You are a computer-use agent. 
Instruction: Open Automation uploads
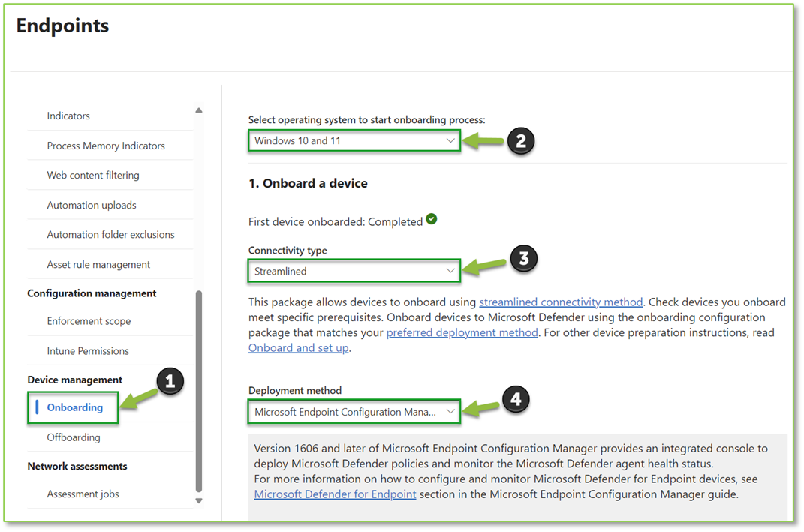coord(92,205)
